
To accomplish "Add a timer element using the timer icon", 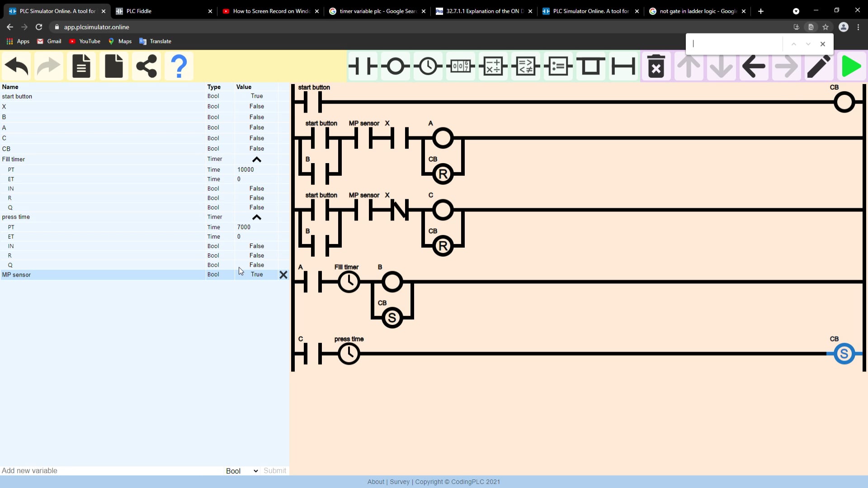I will [x=428, y=66].
